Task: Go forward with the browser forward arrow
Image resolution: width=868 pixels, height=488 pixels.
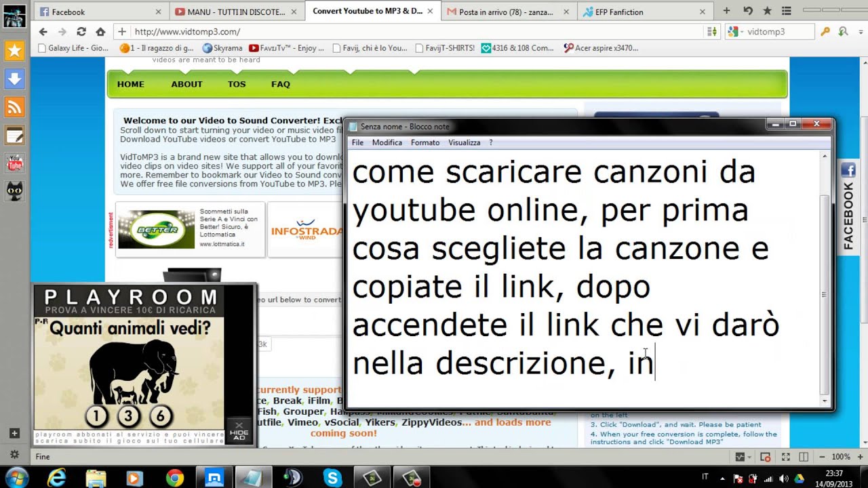Action: [62, 32]
